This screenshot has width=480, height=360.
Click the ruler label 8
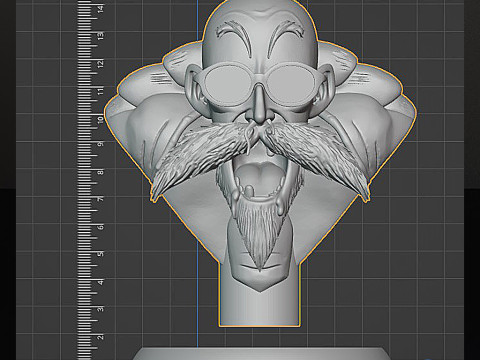101,172
